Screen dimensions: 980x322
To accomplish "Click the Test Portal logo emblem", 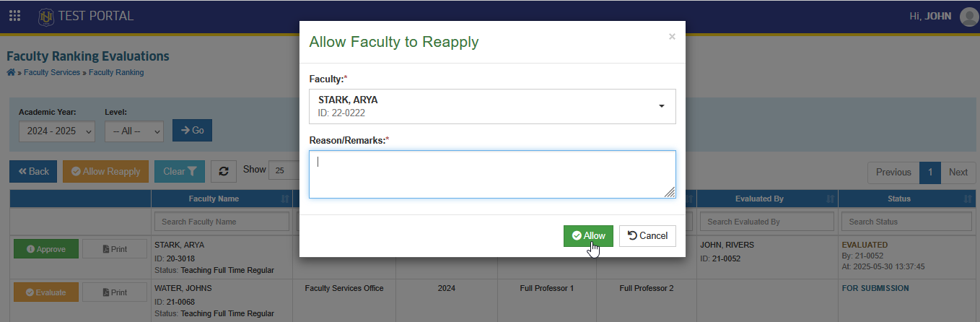I will (46, 15).
